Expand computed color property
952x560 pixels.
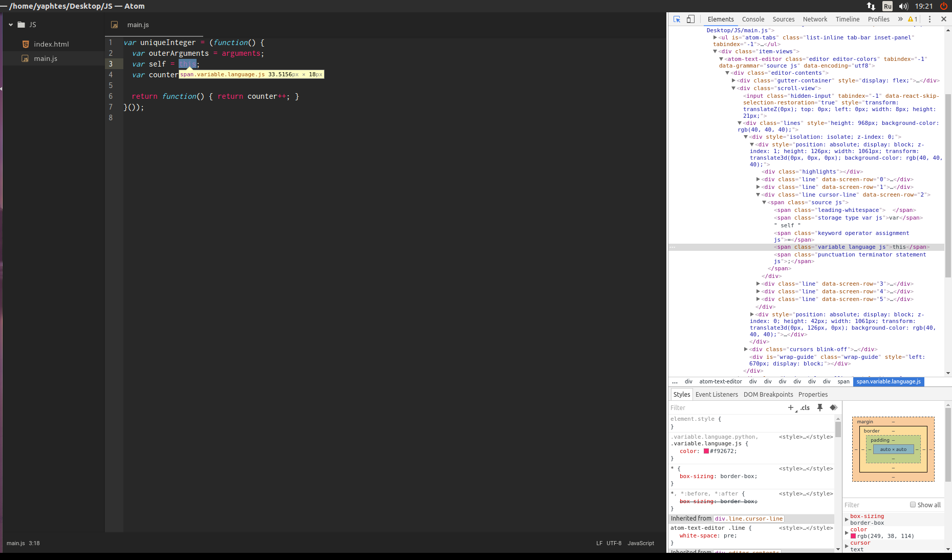pos(847,533)
